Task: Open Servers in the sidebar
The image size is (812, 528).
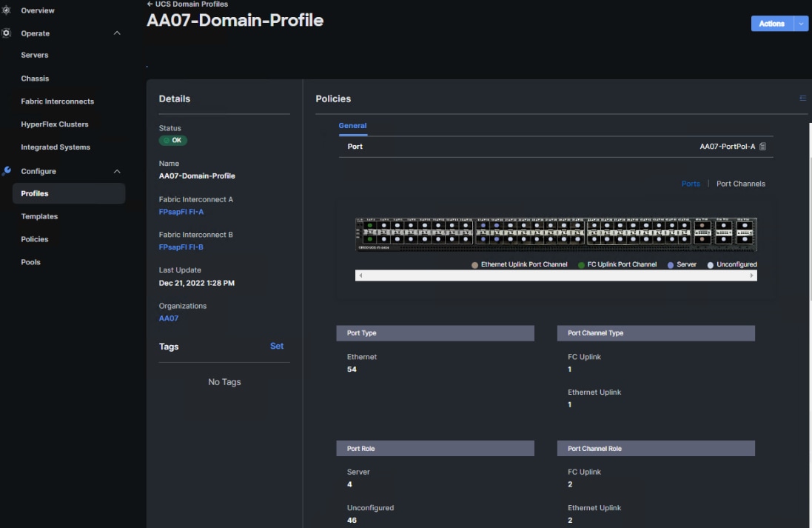Action: tap(35, 55)
